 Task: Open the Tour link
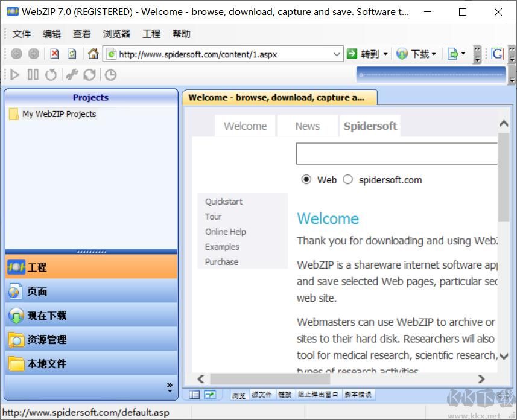(213, 217)
